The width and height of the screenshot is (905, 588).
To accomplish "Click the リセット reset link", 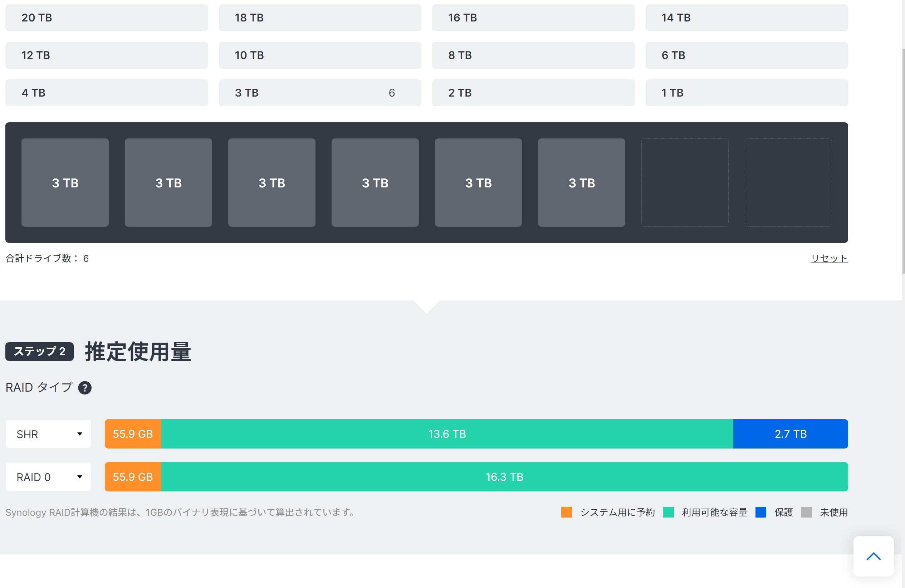I will tap(828, 259).
